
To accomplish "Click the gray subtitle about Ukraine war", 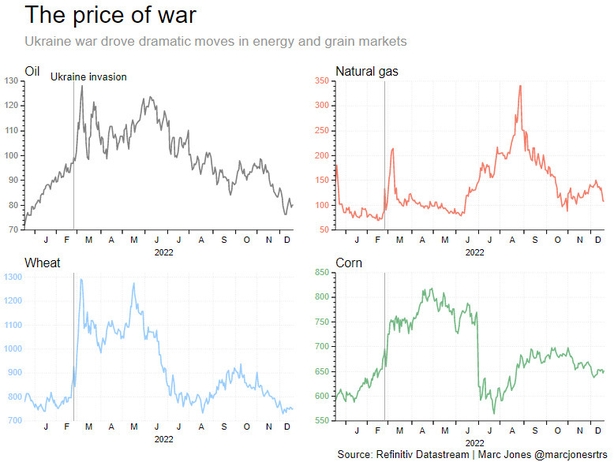I will 216,41.
